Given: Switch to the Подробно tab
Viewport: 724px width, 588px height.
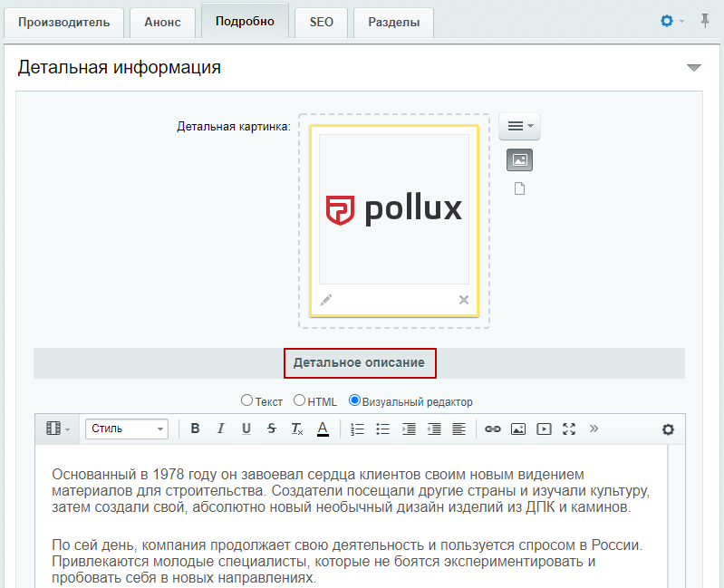Looking at the screenshot, I should tap(245, 21).
